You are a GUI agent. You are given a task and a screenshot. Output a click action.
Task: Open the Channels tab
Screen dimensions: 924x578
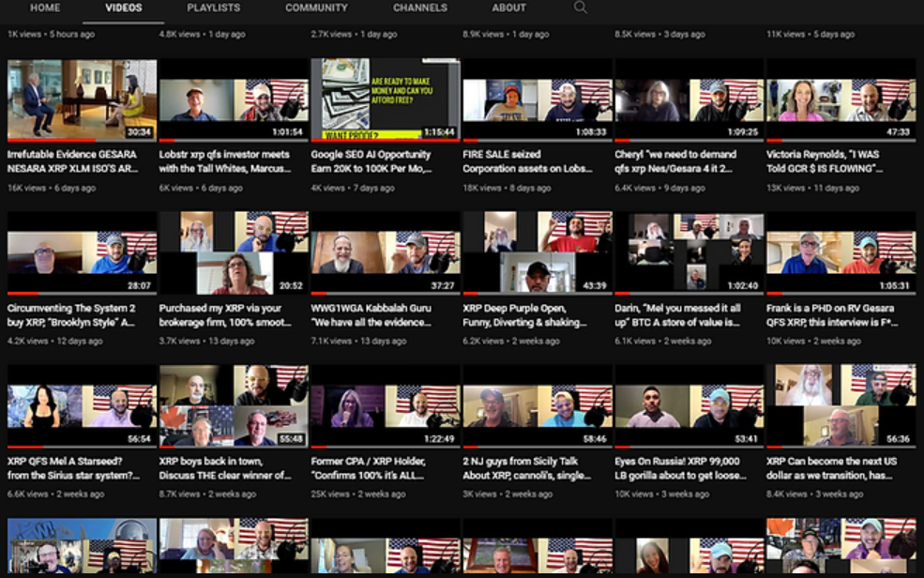(419, 8)
